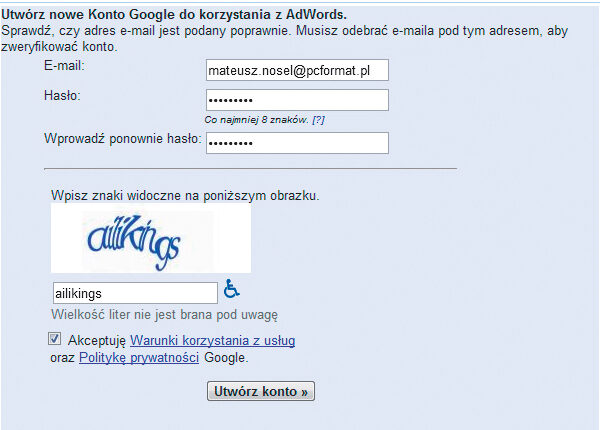Click the [?] password help link
600x430 pixels.
pos(318,120)
